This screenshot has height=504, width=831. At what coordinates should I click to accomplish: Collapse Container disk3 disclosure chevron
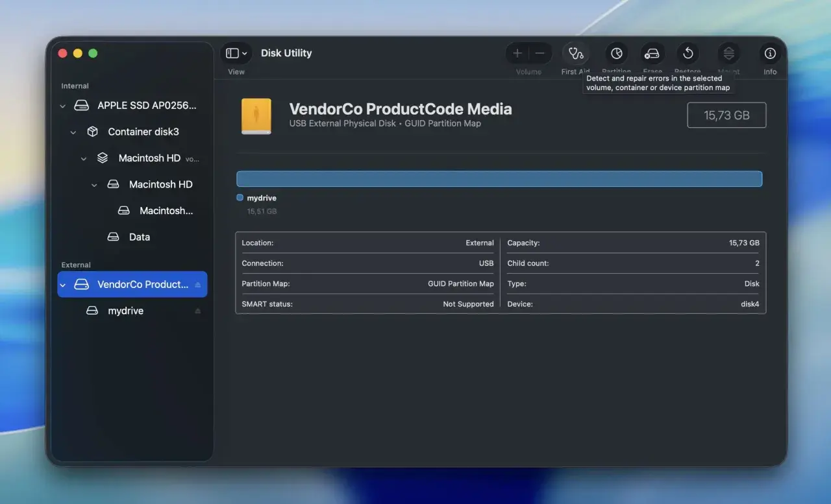[73, 132]
